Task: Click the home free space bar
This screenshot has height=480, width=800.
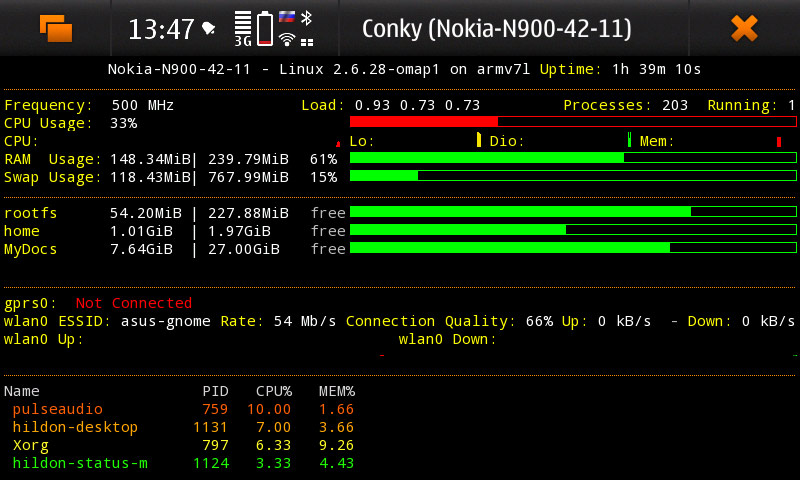Action: 573,230
